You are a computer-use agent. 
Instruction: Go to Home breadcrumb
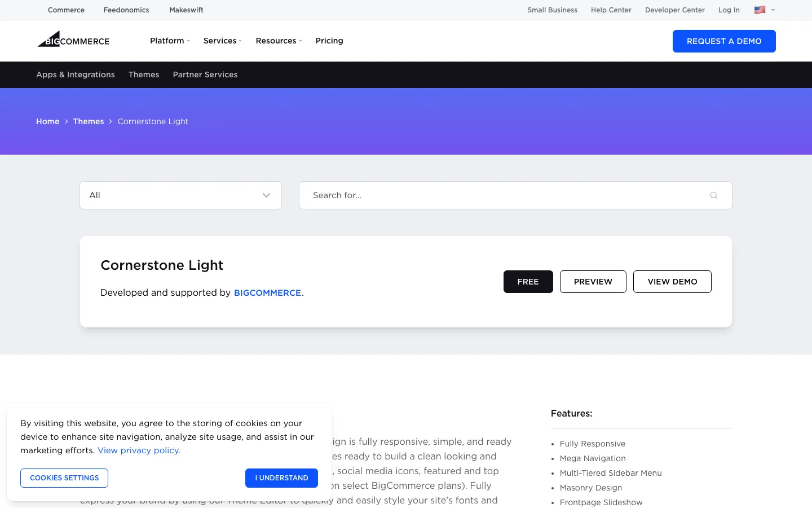pos(48,121)
